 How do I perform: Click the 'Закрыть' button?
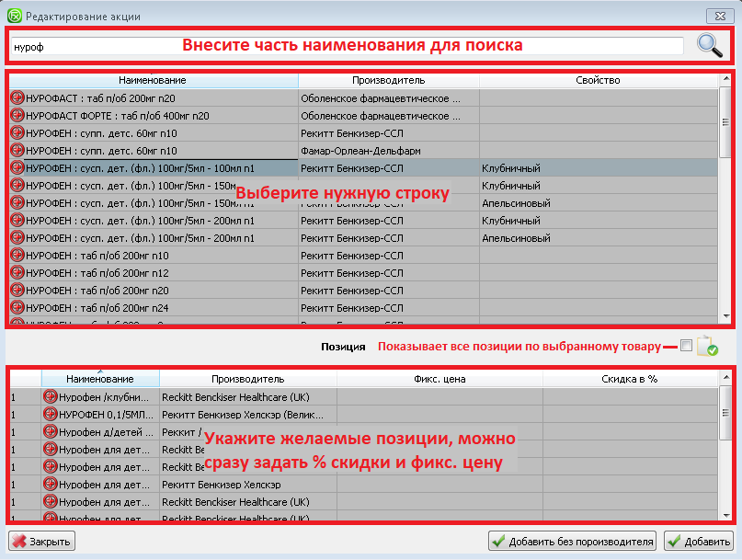coord(41,541)
